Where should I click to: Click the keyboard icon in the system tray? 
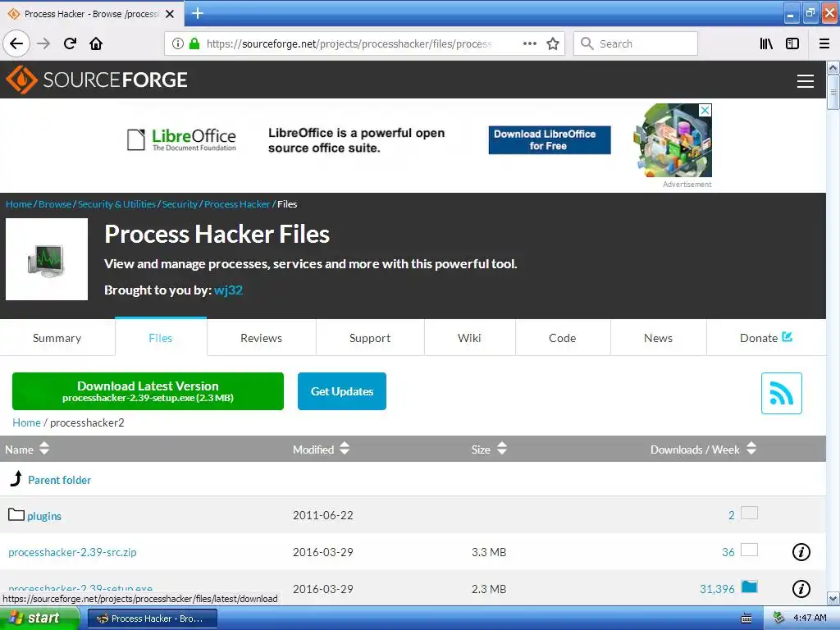746,619
